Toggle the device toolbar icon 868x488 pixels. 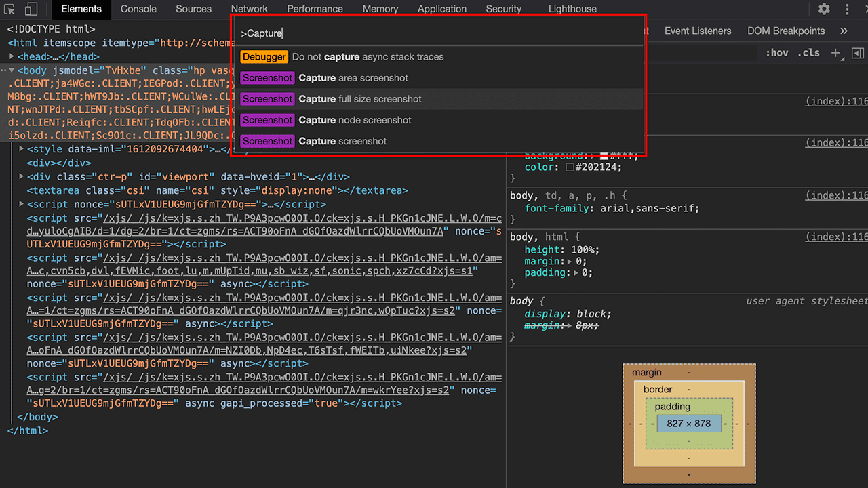click(31, 9)
